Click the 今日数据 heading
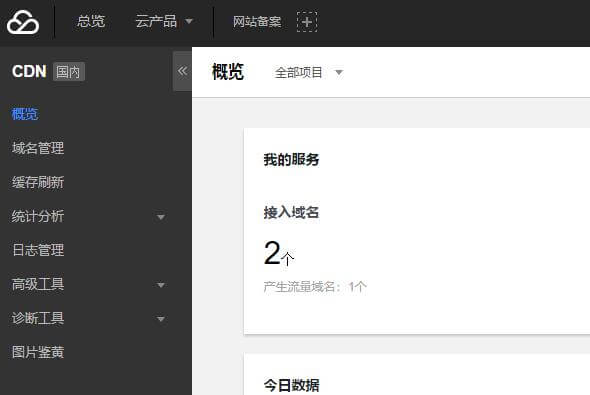 tap(292, 386)
